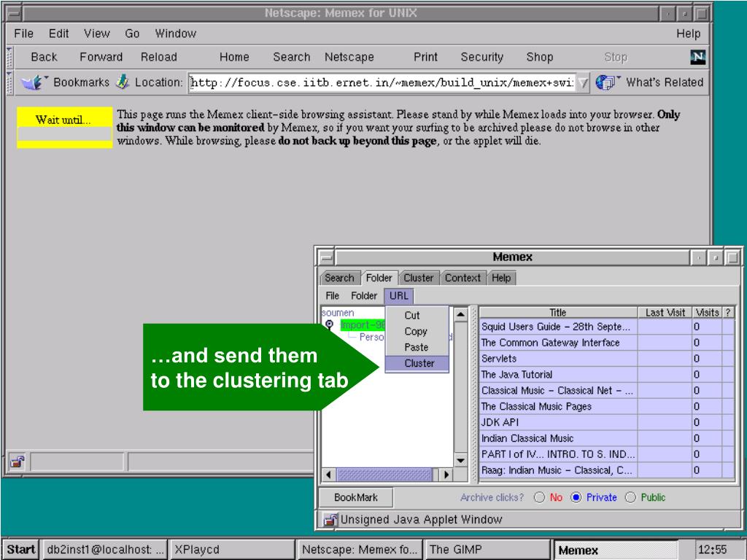Image resolution: width=747 pixels, height=560 pixels.
Task: Choose Copy from the URL menu
Action: click(417, 332)
